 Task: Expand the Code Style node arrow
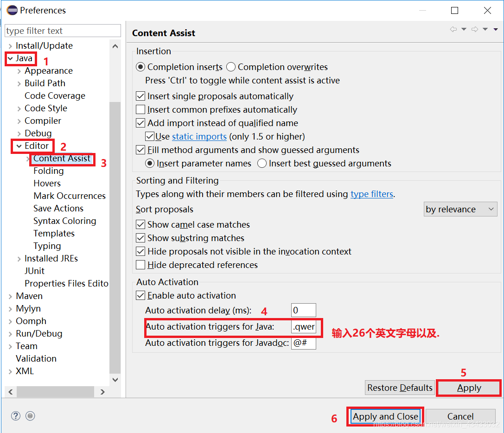pos(19,108)
